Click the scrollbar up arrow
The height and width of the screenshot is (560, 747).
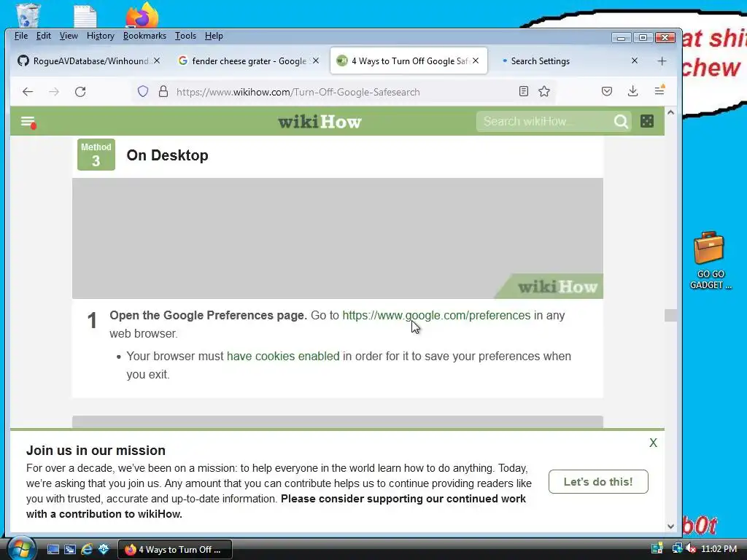[670, 113]
